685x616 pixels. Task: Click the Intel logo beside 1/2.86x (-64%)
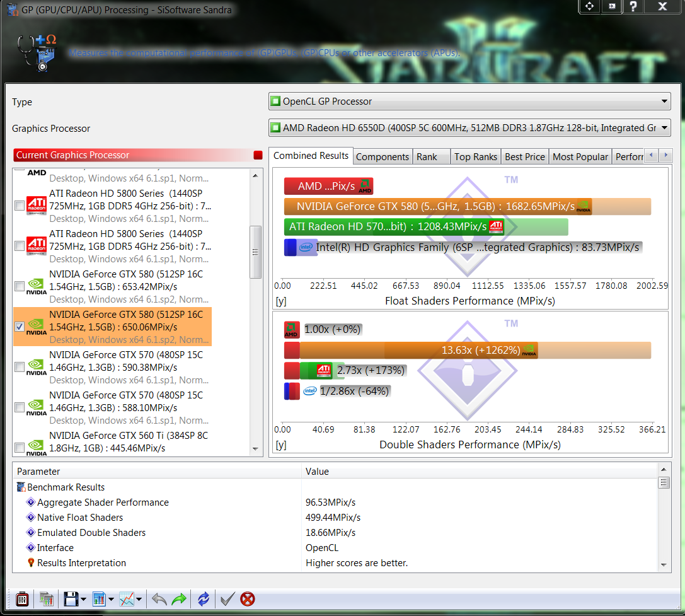point(310,391)
